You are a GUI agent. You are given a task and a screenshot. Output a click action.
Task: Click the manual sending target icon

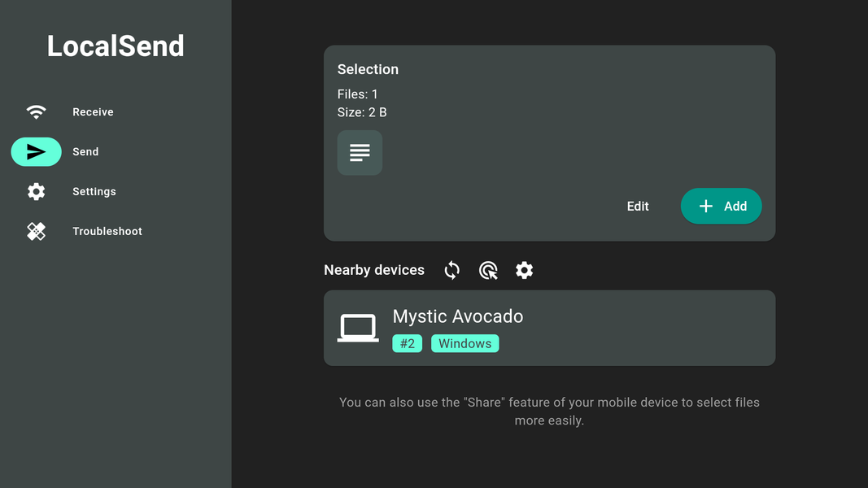click(x=488, y=270)
